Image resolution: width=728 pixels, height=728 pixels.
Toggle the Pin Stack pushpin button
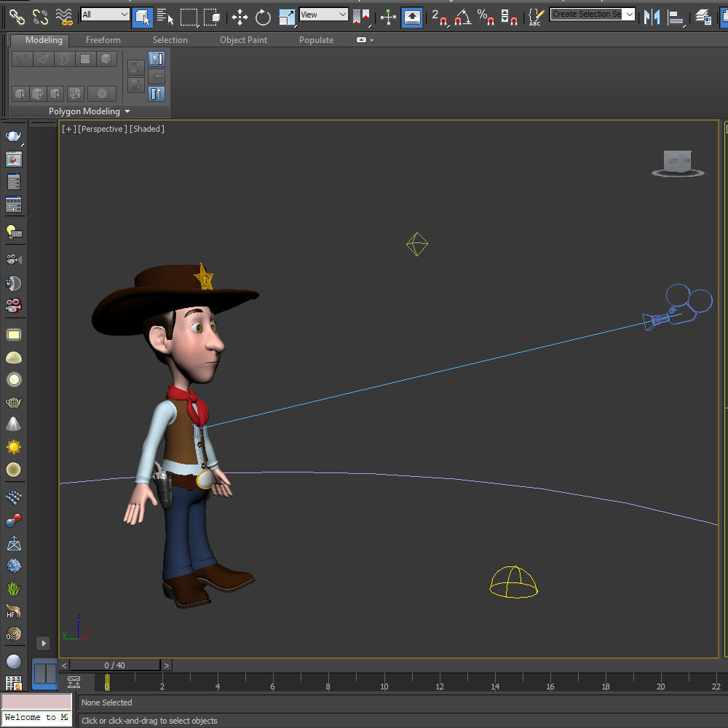pyautogui.click(x=157, y=76)
